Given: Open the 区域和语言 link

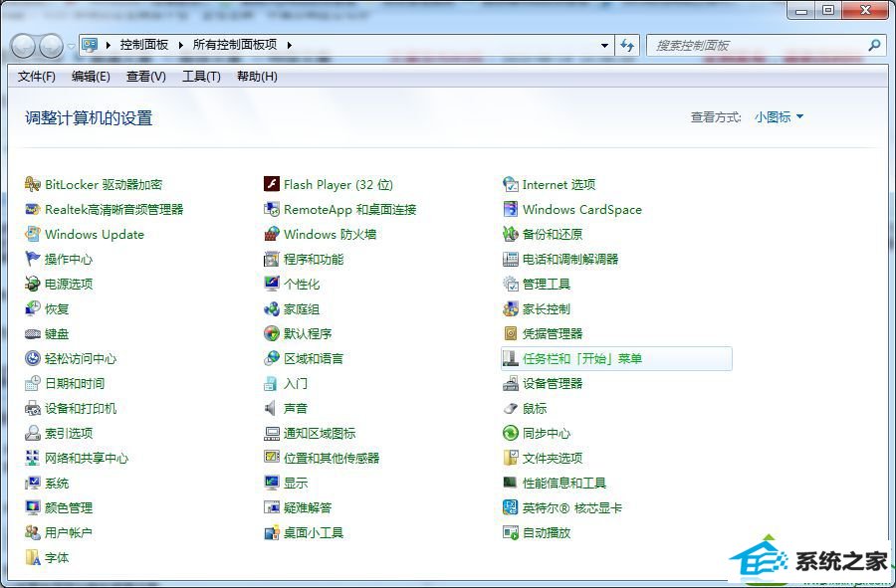Looking at the screenshot, I should [x=314, y=358].
